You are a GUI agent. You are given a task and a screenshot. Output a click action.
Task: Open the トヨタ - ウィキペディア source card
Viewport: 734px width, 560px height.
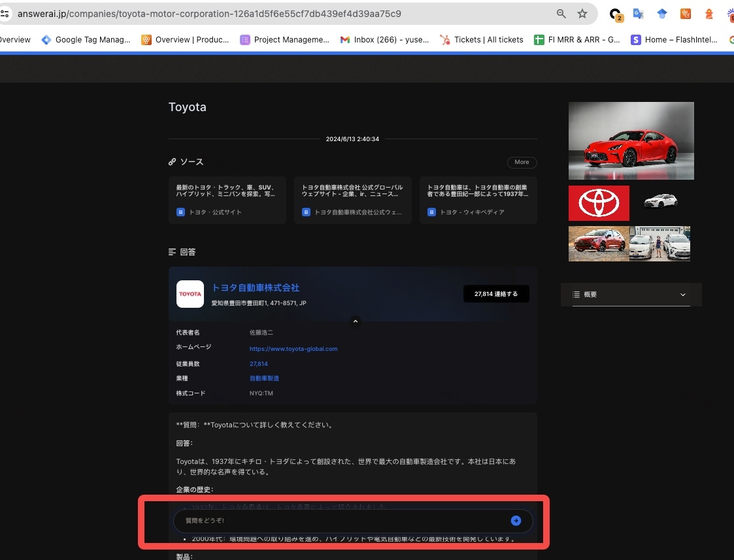click(x=478, y=200)
